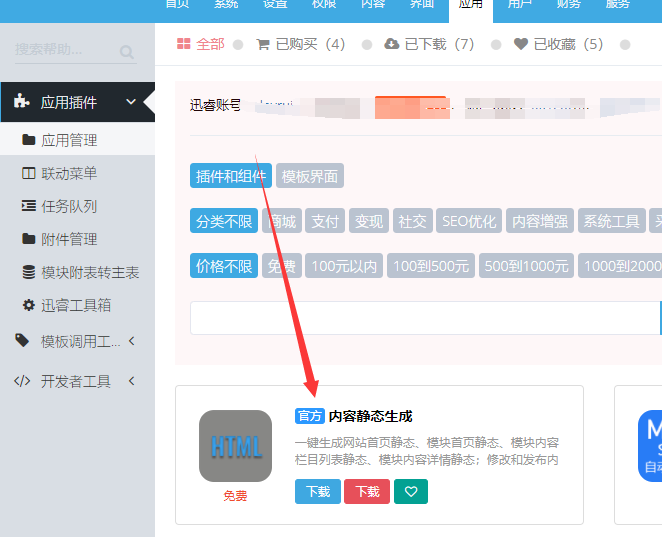Click the puzzle piece icon of 应用插件
Screen dimensions: 662x537
coord(22,102)
